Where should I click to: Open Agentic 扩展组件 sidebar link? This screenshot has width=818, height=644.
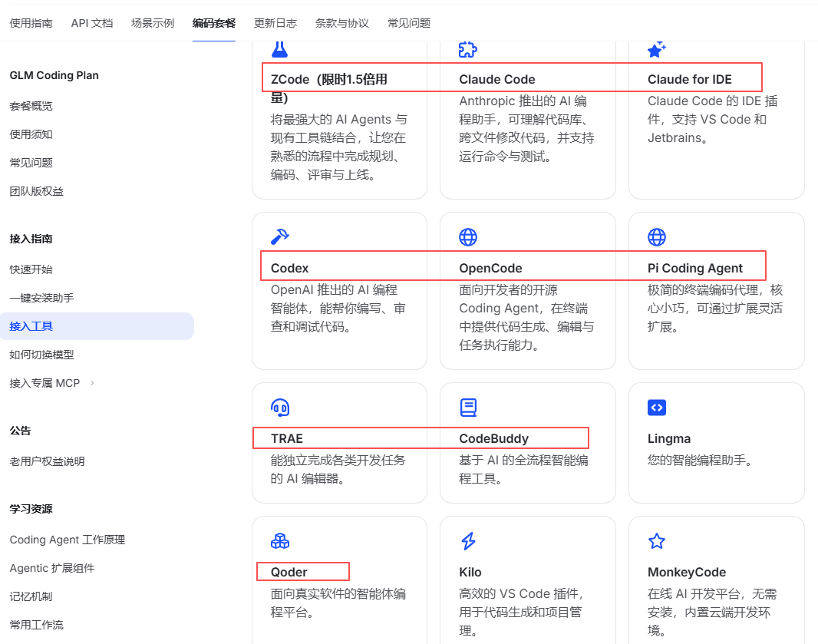[52, 568]
